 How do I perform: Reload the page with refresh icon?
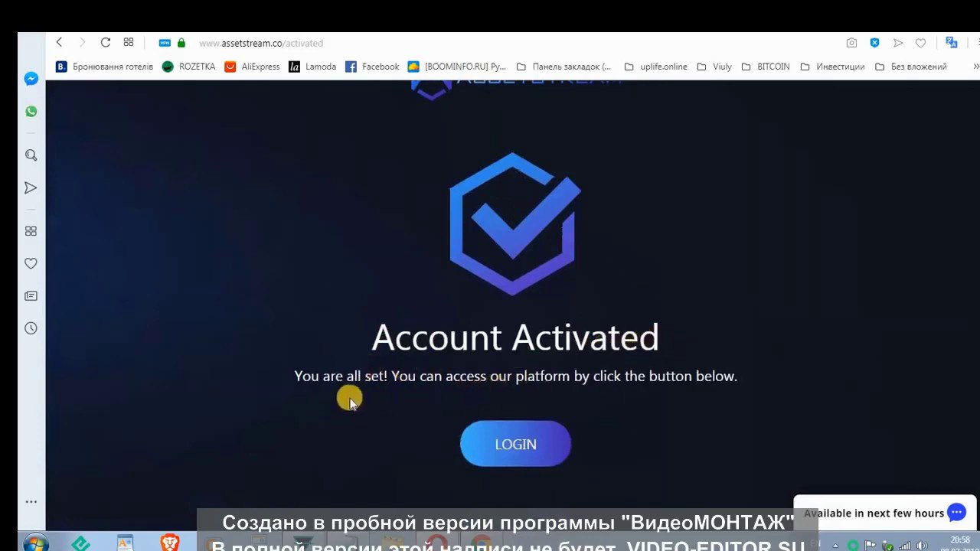coord(106,43)
